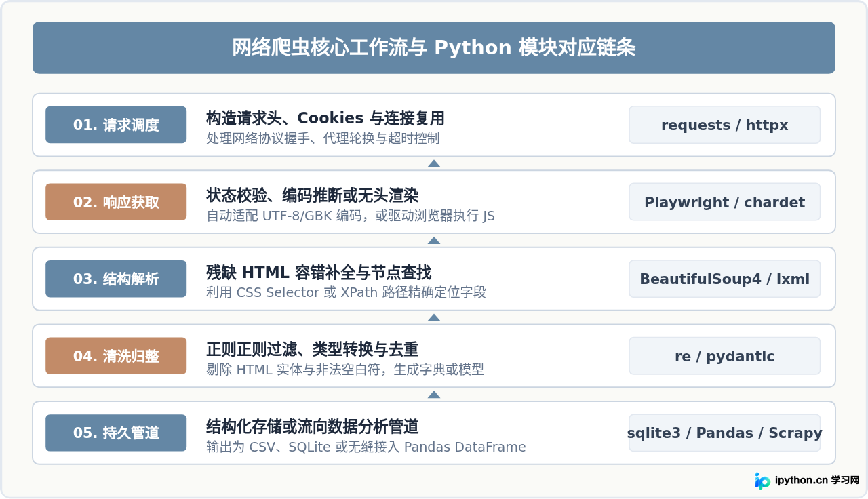Click heading 正则正则过滤、类型转换与去重
This screenshot has width=868, height=499.
click(x=313, y=349)
